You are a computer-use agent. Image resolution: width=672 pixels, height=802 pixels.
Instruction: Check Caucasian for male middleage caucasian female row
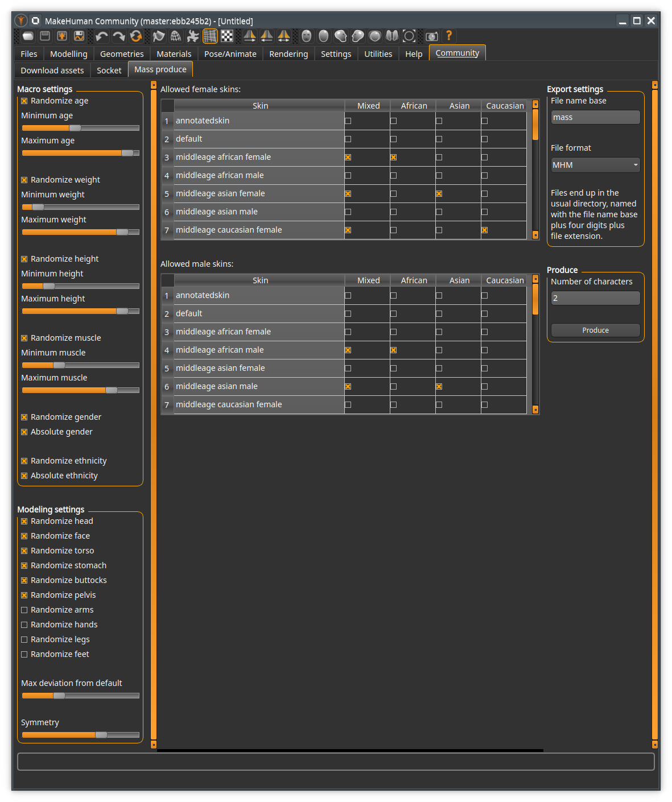(485, 405)
